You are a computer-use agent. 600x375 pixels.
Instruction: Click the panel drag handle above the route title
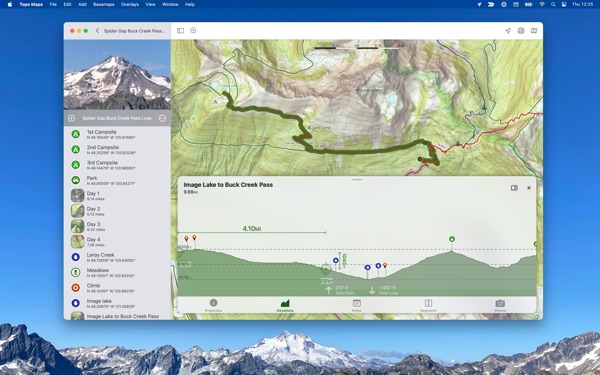tap(357, 179)
